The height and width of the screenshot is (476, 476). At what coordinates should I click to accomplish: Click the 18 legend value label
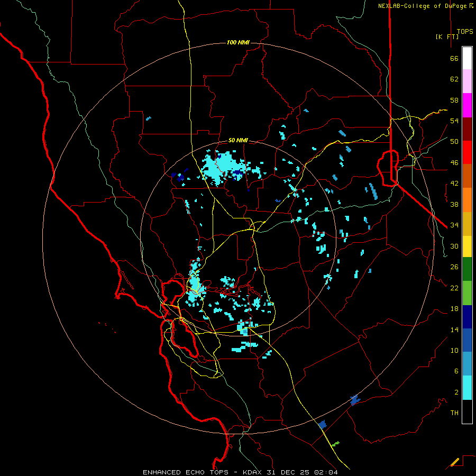pos(454,309)
